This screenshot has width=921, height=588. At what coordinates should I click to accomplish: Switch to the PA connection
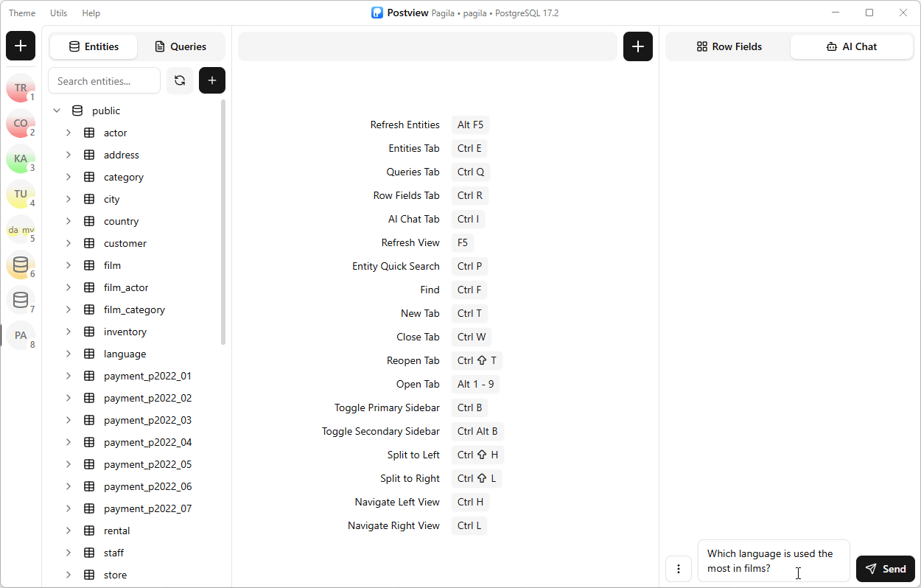point(21,336)
